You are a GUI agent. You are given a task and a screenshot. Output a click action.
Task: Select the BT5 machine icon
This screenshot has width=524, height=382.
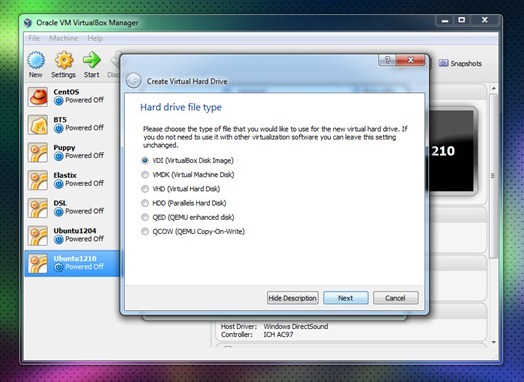(37, 125)
